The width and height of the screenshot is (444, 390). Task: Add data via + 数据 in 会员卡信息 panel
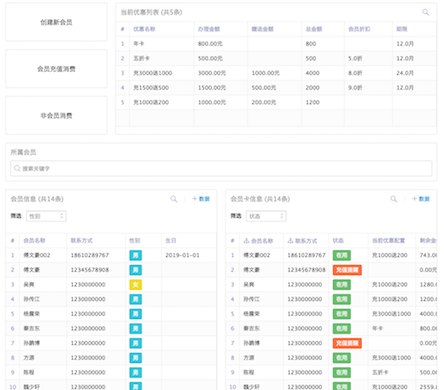coord(421,199)
